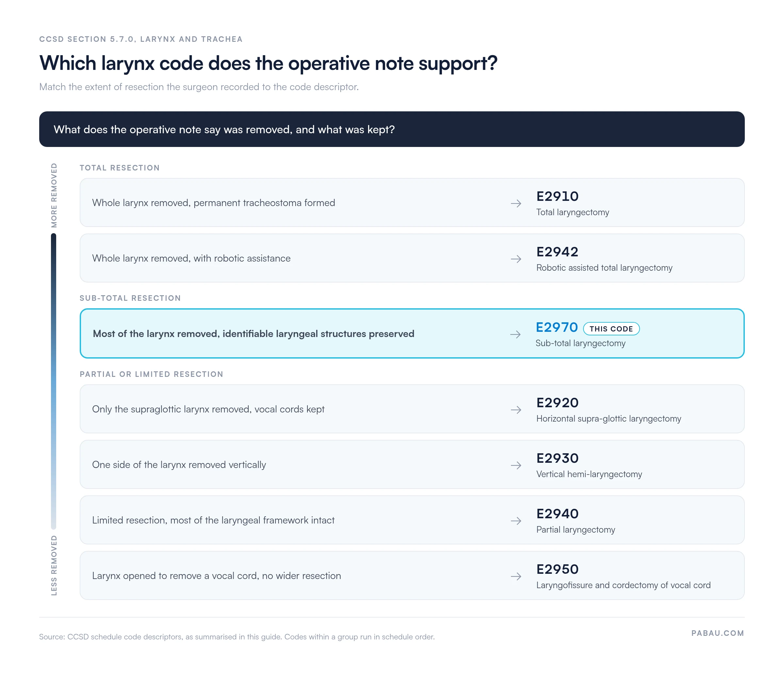Viewport: 784px width, 676px height.
Task: Click 'Vertical hemi-laryngectomy' descriptor
Action: [589, 475]
